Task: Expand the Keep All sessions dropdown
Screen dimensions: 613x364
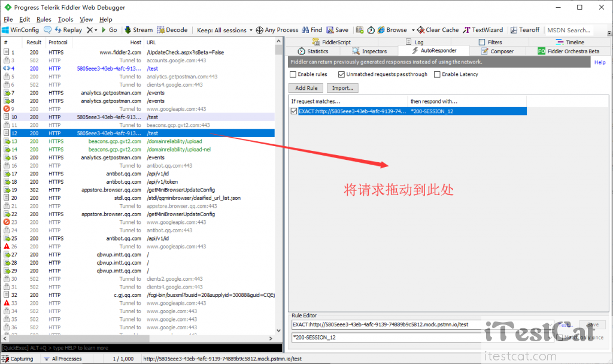Action: click(224, 30)
